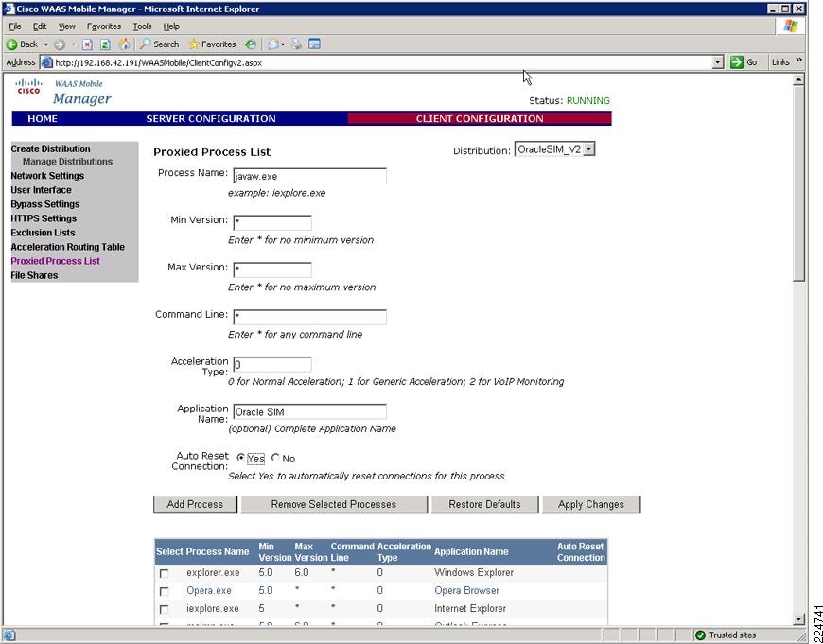This screenshot has width=823, height=644.
Task: Click the vertical scrollbar thumb
Action: [x=798, y=183]
